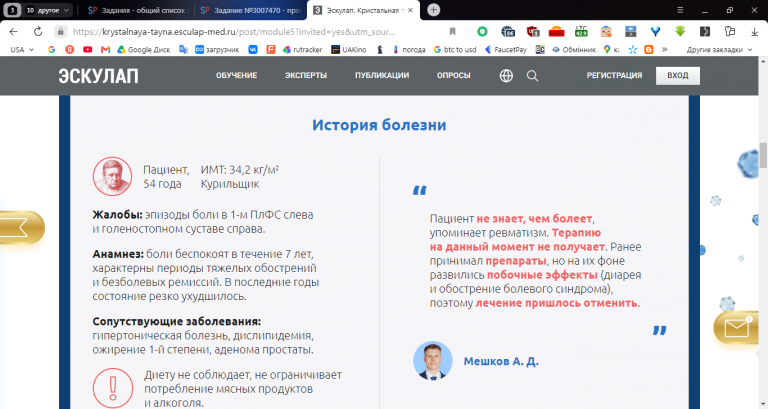This screenshot has height=409, width=768.
Task: Open the site language globe icon
Action: (506, 75)
